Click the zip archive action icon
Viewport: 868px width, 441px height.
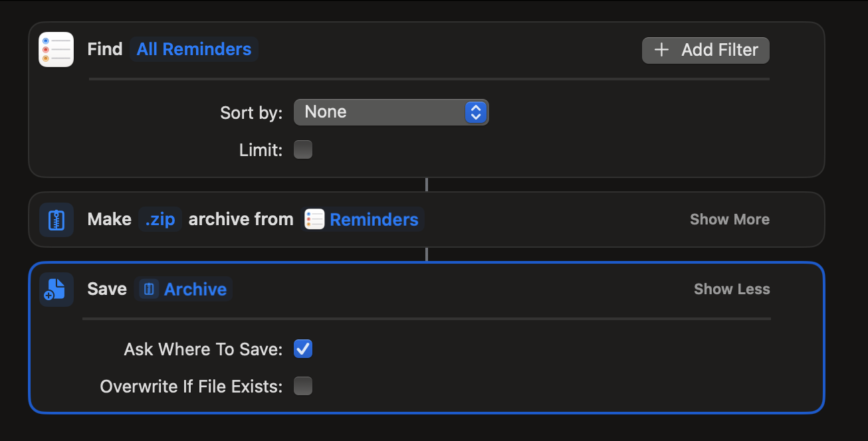(56, 220)
